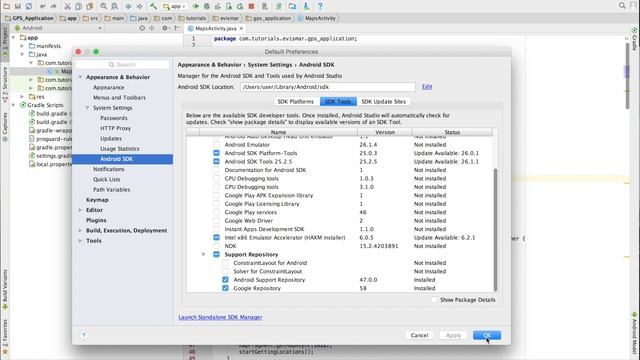Run the app with green play icon
The image size is (640, 360).
click(196, 6)
